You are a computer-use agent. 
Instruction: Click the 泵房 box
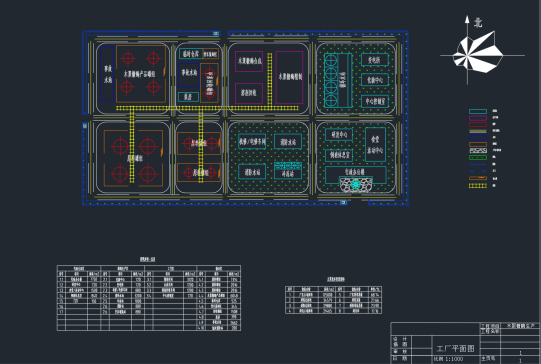tap(188, 97)
